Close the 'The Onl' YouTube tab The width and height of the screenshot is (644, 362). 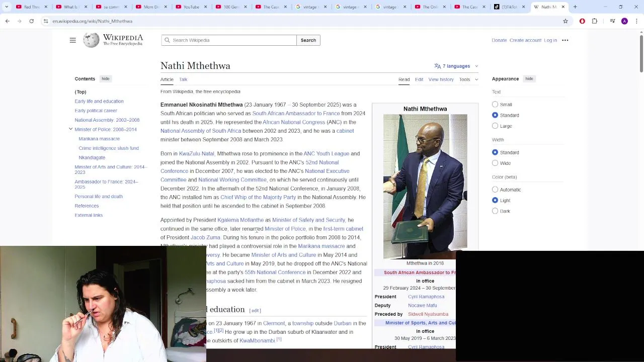tap(444, 7)
